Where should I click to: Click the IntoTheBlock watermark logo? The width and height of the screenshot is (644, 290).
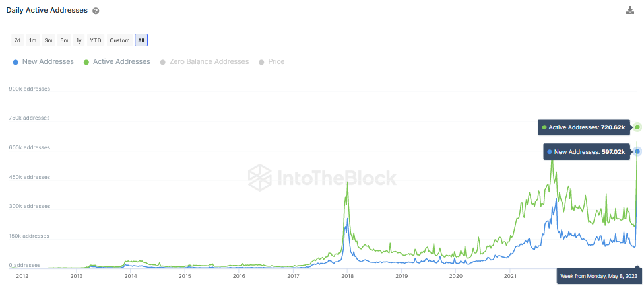tap(322, 178)
